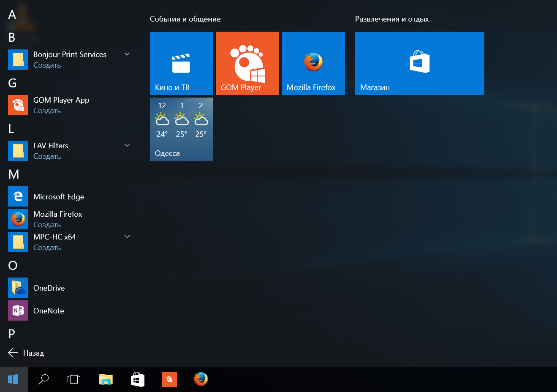557x392 pixels.
Task: Select the MPC-HC x64 label
Action: tap(54, 237)
